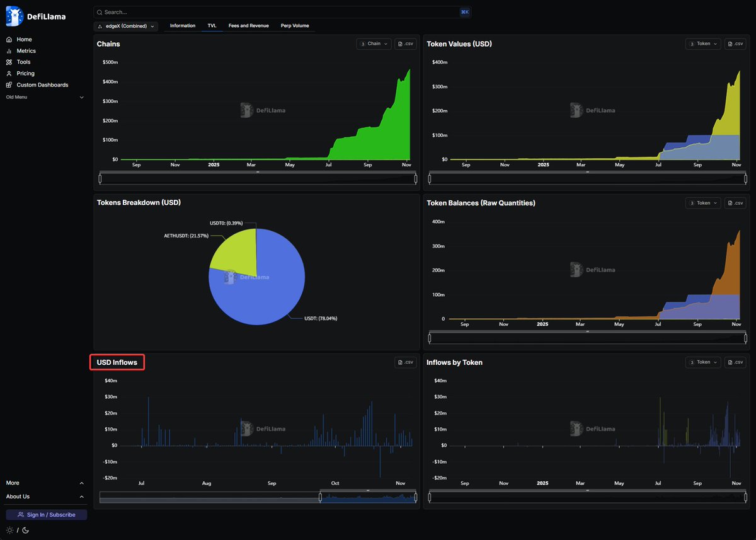Click the Custom Dashboards icon
The height and width of the screenshot is (540, 756).
point(9,84)
